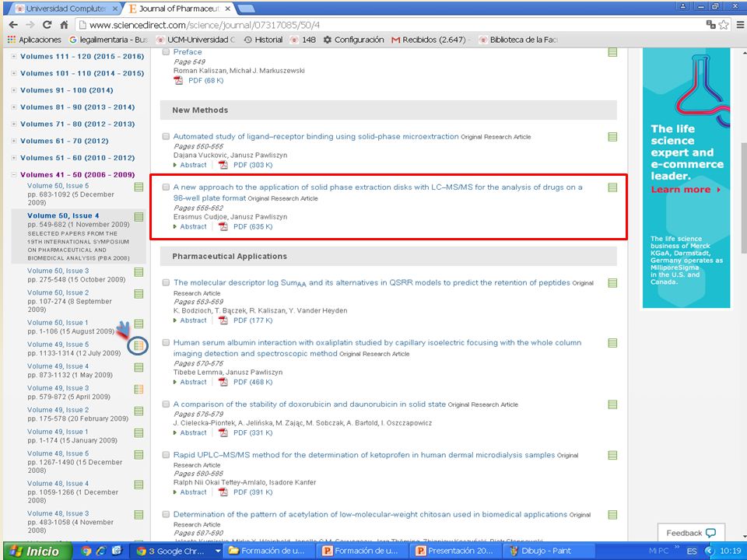Bookmark this page with the star icon
Screen dimensions: 747x560
coord(724,25)
